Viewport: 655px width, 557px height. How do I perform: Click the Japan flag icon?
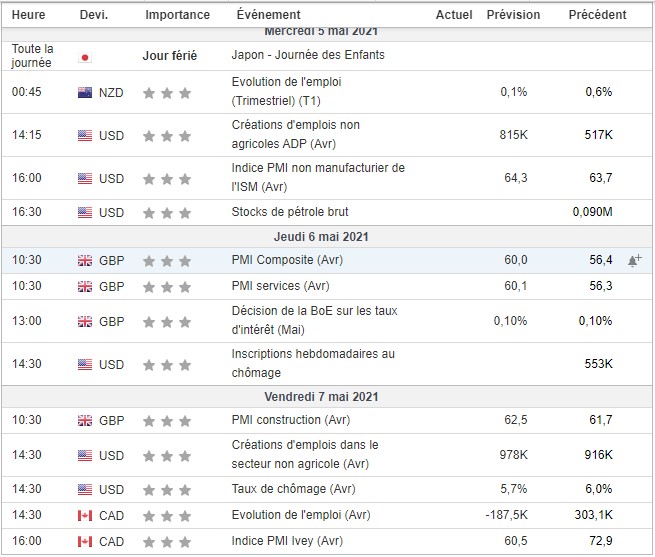click(x=85, y=56)
